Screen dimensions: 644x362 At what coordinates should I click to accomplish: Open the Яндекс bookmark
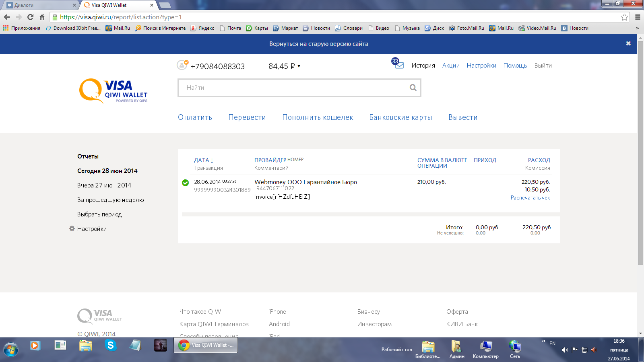(x=202, y=28)
